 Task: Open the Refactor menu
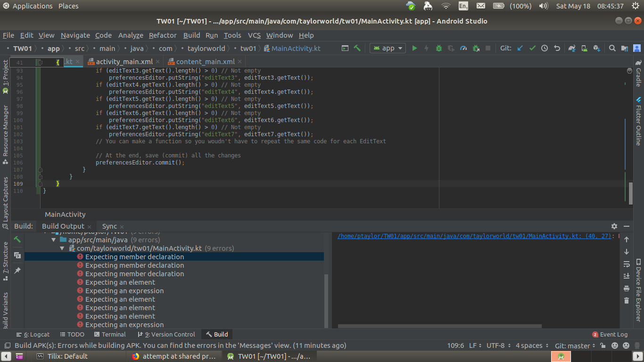pyautogui.click(x=163, y=35)
